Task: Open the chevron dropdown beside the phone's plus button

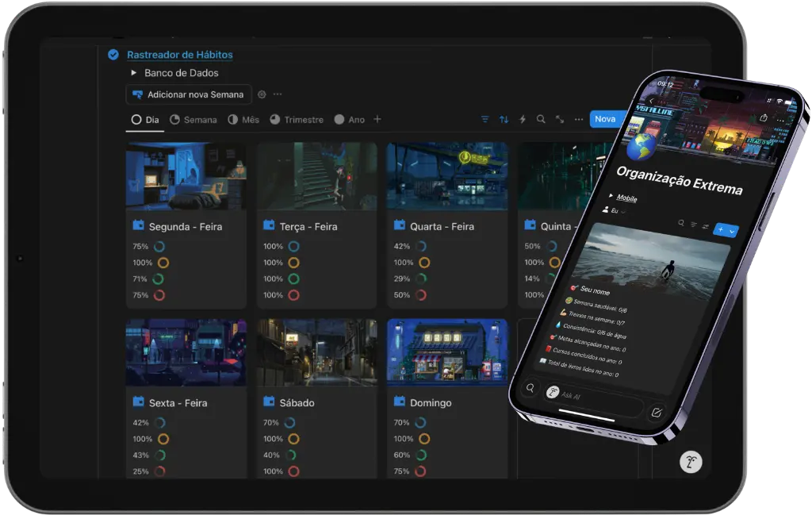Action: [x=732, y=232]
